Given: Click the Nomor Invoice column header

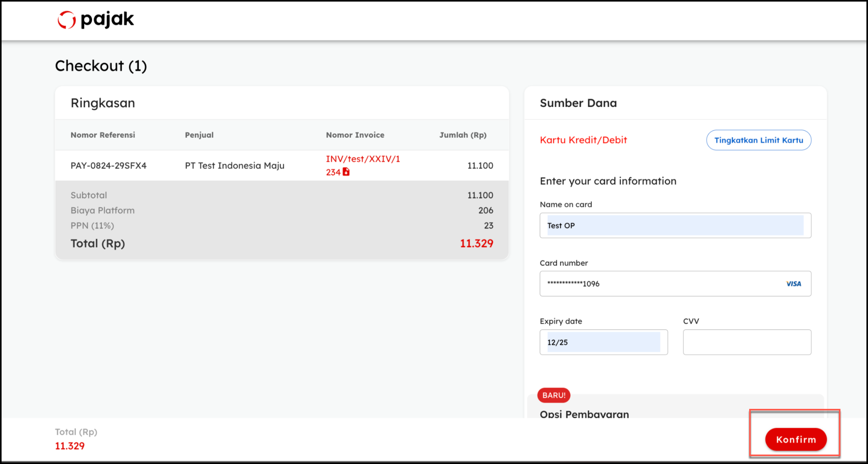Looking at the screenshot, I should [355, 135].
